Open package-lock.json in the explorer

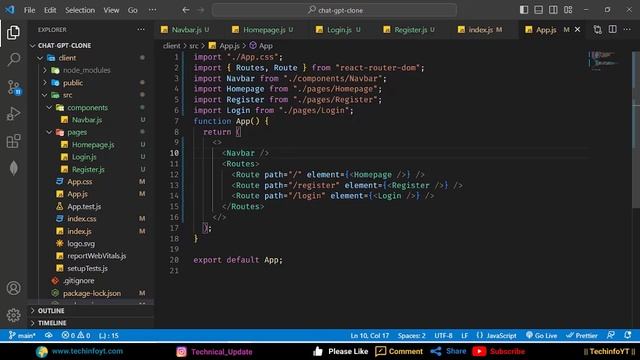92,293
